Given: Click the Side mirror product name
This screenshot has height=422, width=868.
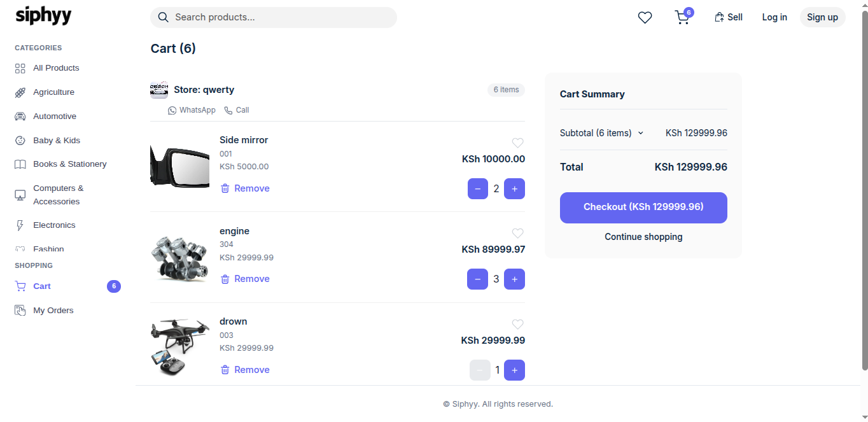Looking at the screenshot, I should tap(244, 140).
